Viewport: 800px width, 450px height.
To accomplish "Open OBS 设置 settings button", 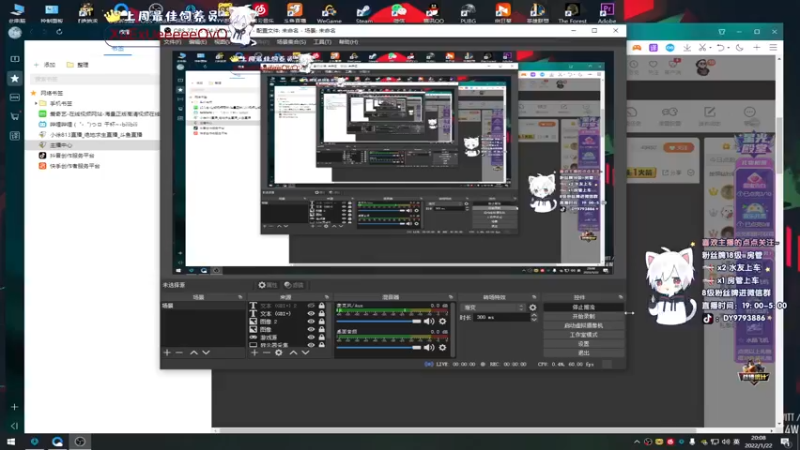I will (x=584, y=344).
